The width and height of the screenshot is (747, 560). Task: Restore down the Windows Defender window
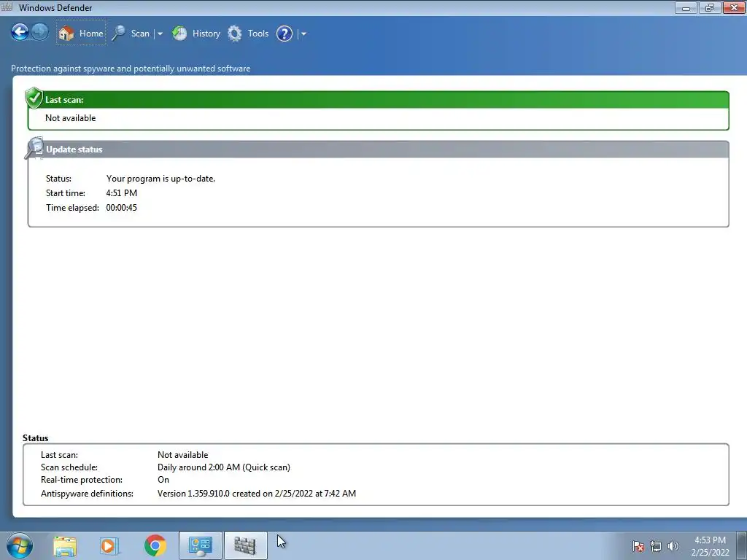point(710,7)
